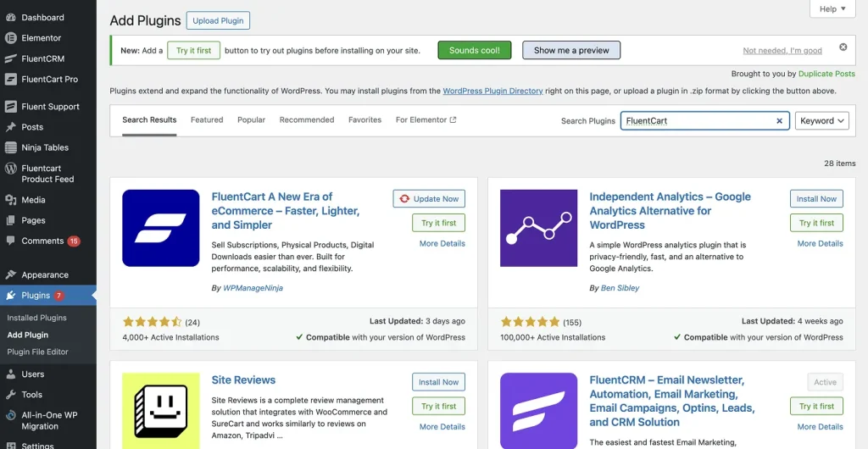
Task: Open the WordPress Plugin Directory link
Action: click(492, 91)
